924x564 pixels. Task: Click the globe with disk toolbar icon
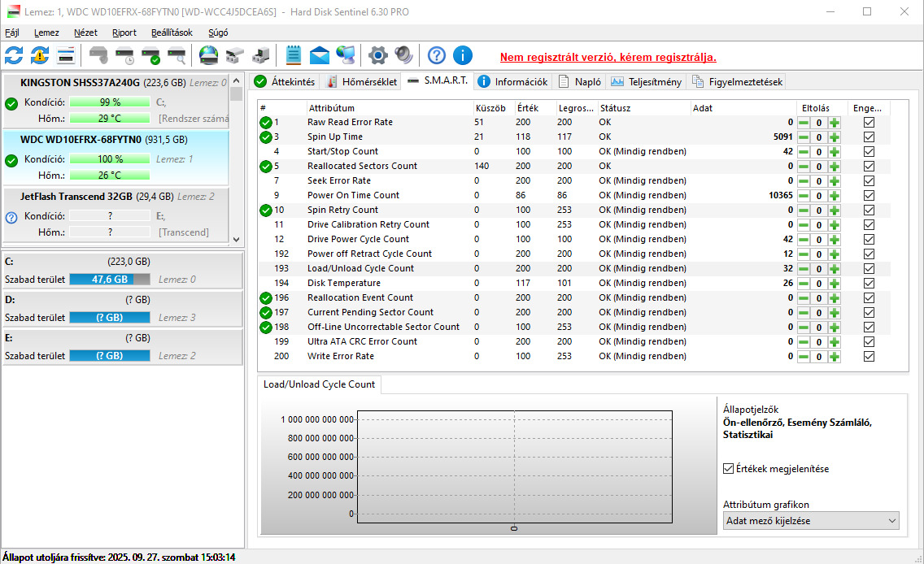[208, 55]
